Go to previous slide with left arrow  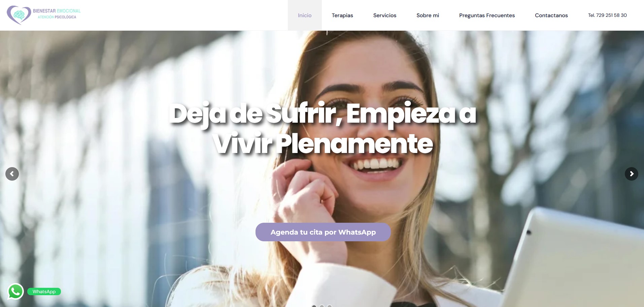[12, 174]
